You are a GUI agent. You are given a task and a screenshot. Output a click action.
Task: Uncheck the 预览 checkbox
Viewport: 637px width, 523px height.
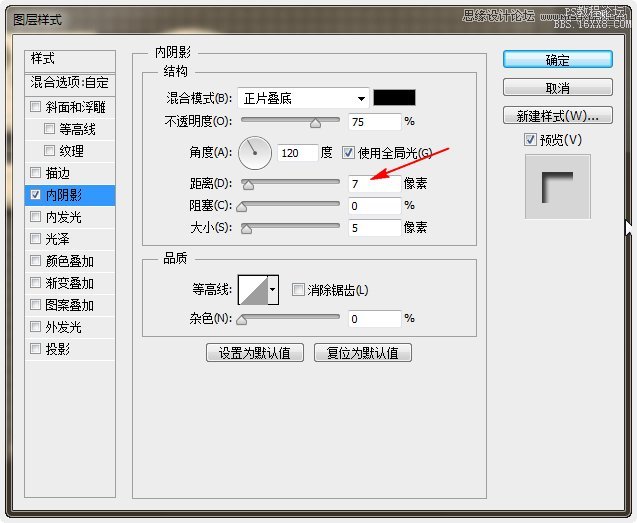coord(530,140)
